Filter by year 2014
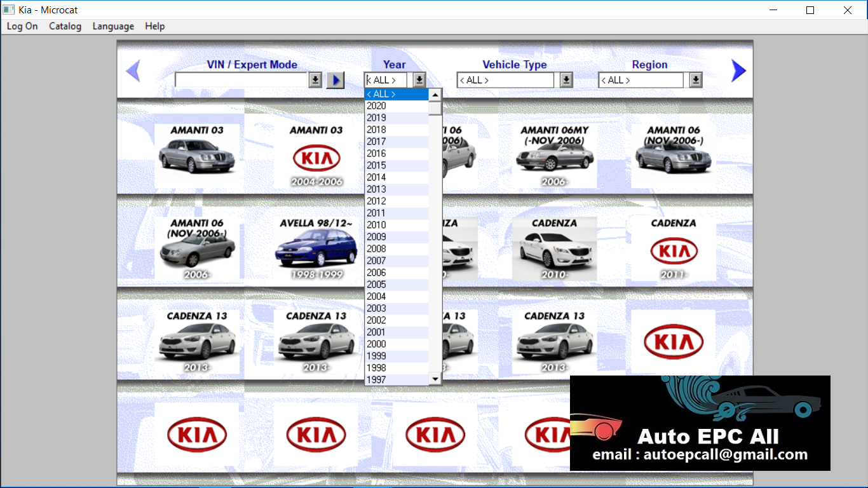 397,177
